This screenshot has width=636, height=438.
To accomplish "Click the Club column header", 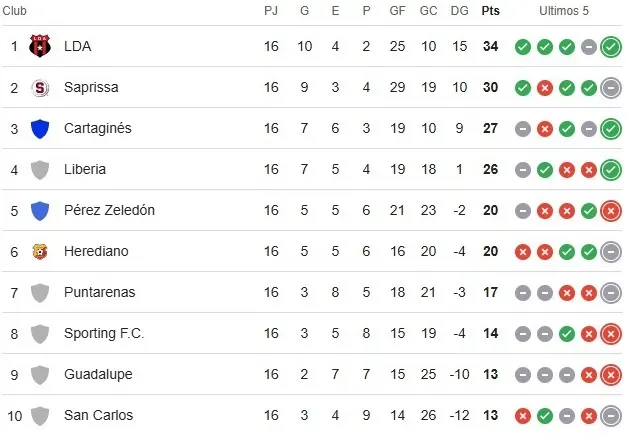I will (17, 10).
